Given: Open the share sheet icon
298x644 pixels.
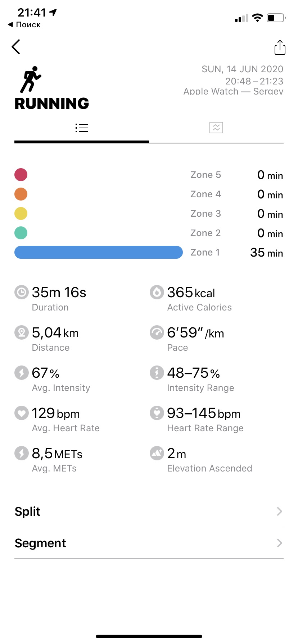Looking at the screenshot, I should tap(280, 47).
